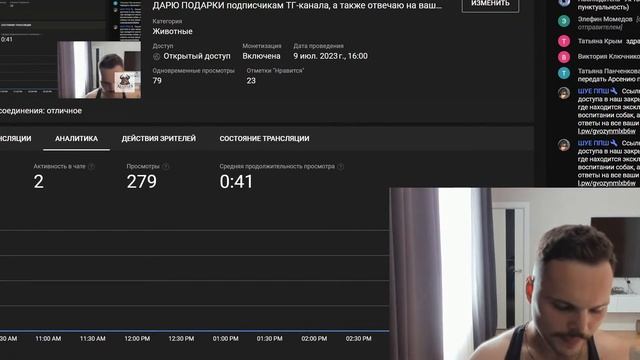
Task: Click the name ШУЕ ППШ in last chat message
Action: tap(593, 143)
